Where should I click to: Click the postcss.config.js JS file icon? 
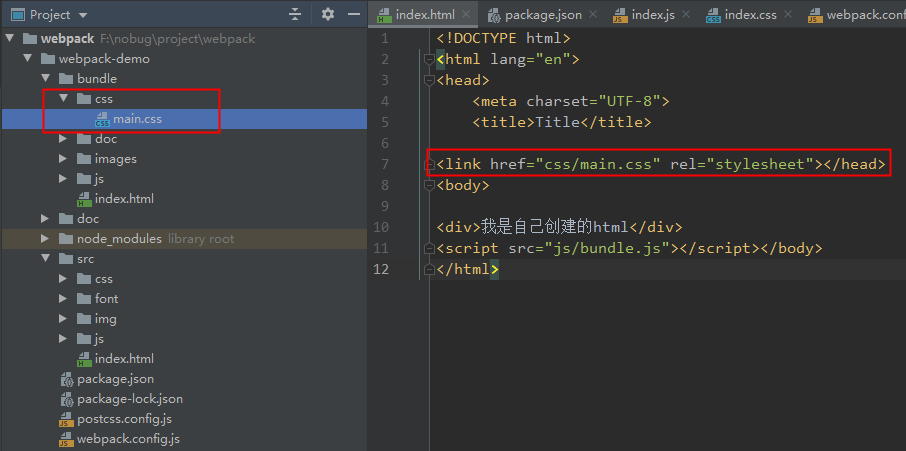point(67,419)
